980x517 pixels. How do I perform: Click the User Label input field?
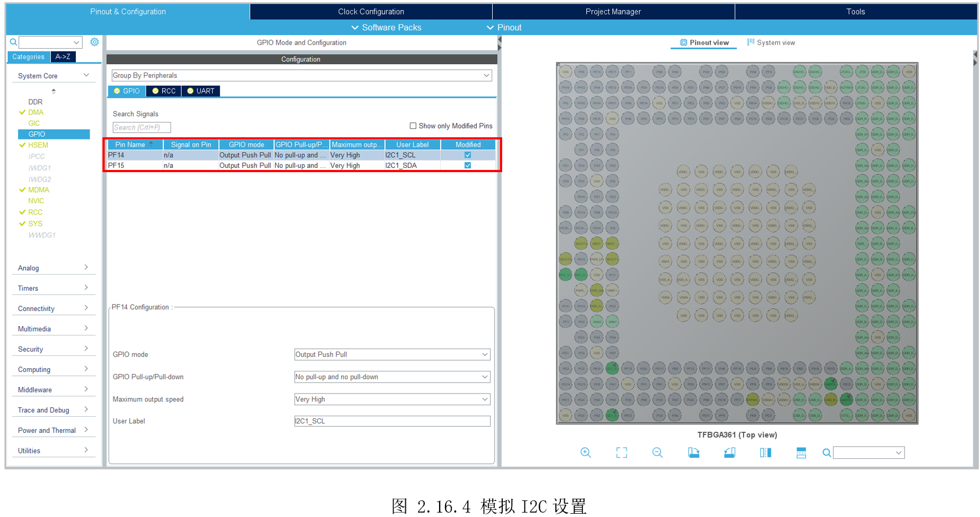tap(392, 421)
